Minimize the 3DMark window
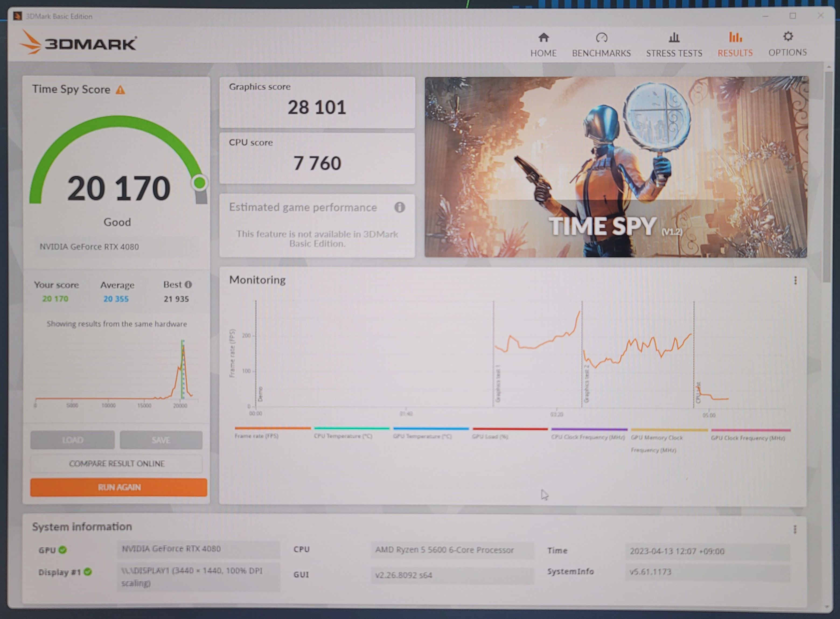840x619 pixels. [x=765, y=16]
